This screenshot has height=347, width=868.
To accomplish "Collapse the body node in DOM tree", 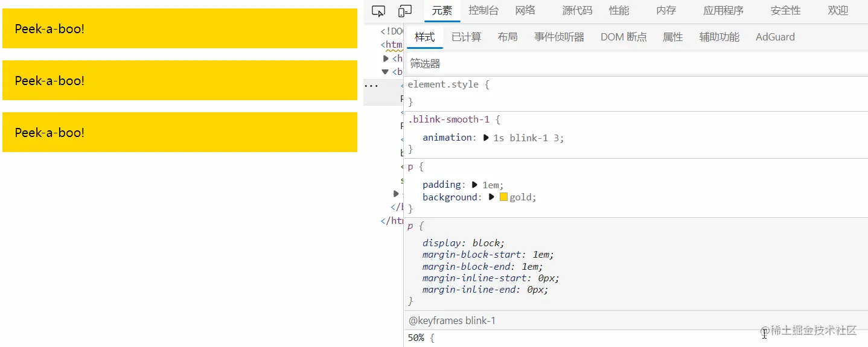I will point(386,72).
